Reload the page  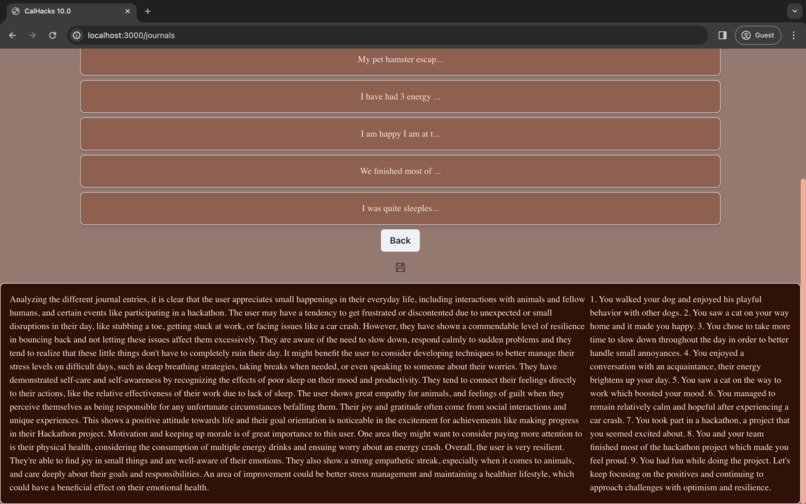[52, 35]
